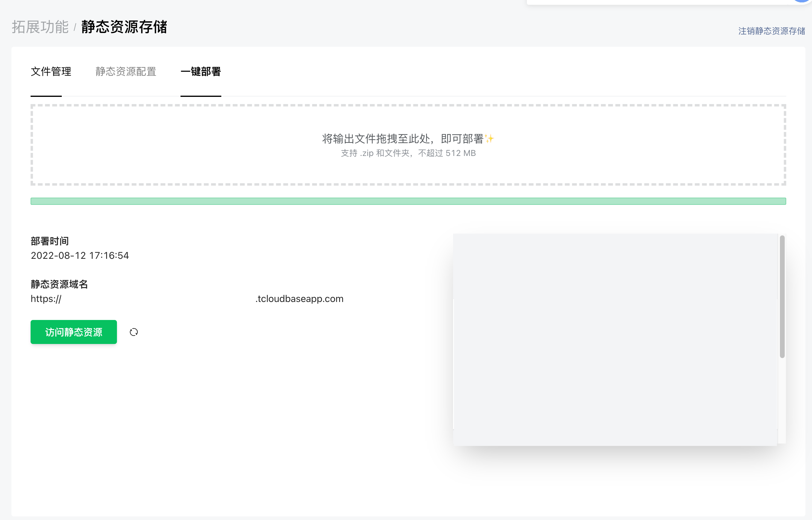The image size is (812, 520).
Task: Select the 一键部署 tab
Action: pos(201,72)
